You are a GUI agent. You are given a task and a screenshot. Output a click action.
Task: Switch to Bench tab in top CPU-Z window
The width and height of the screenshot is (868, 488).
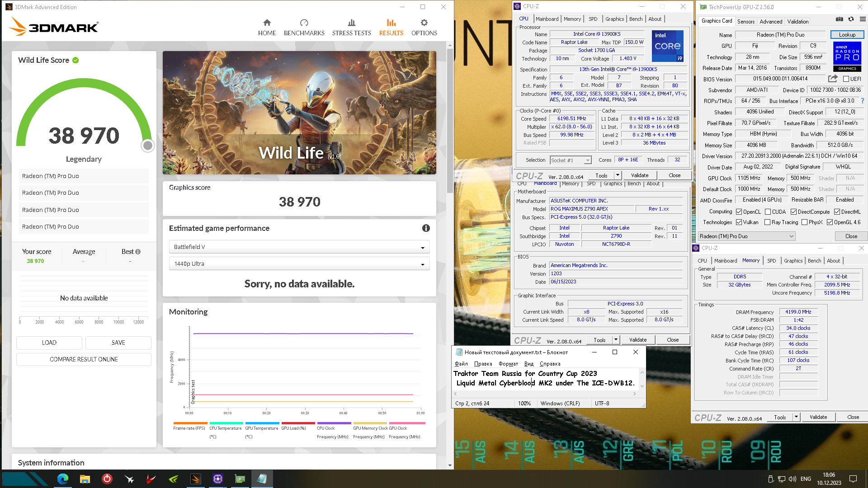pyautogui.click(x=636, y=19)
